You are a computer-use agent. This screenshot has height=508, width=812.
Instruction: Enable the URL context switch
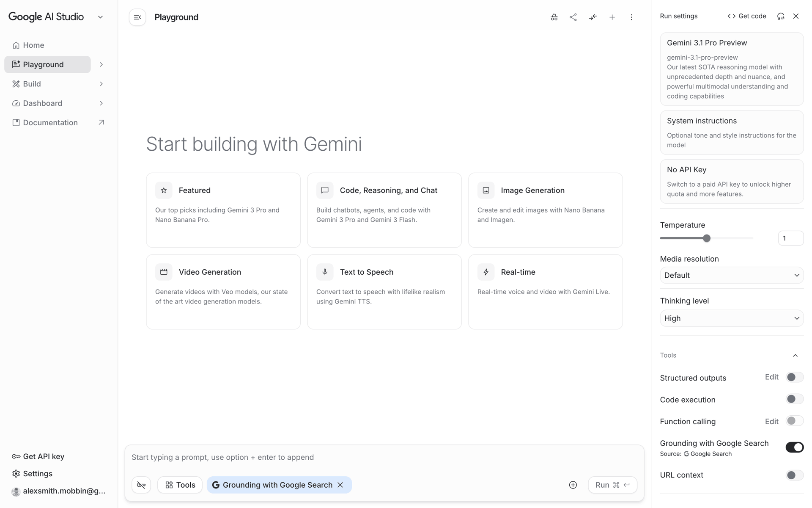[795, 475]
